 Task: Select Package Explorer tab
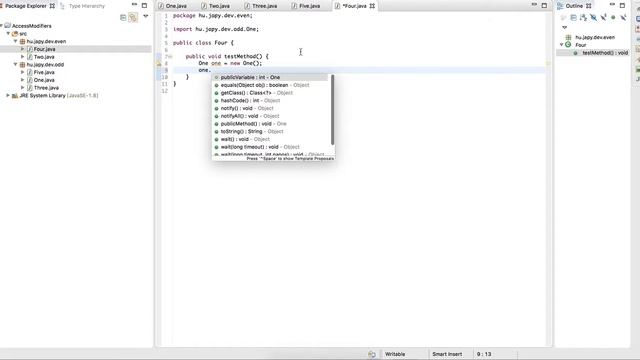pos(25,6)
